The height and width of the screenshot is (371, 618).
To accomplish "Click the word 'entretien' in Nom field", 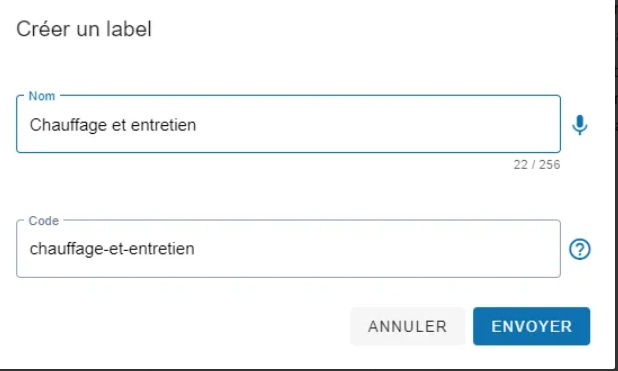I will 163,125.
